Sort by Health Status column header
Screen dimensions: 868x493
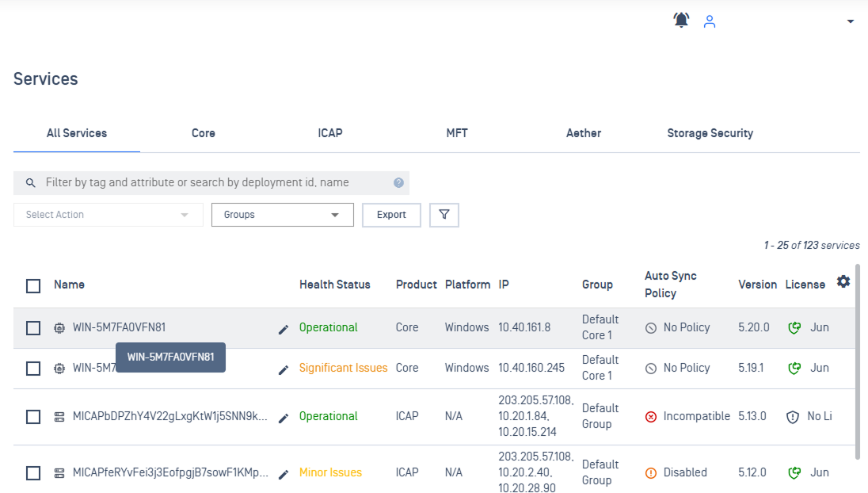click(x=335, y=285)
